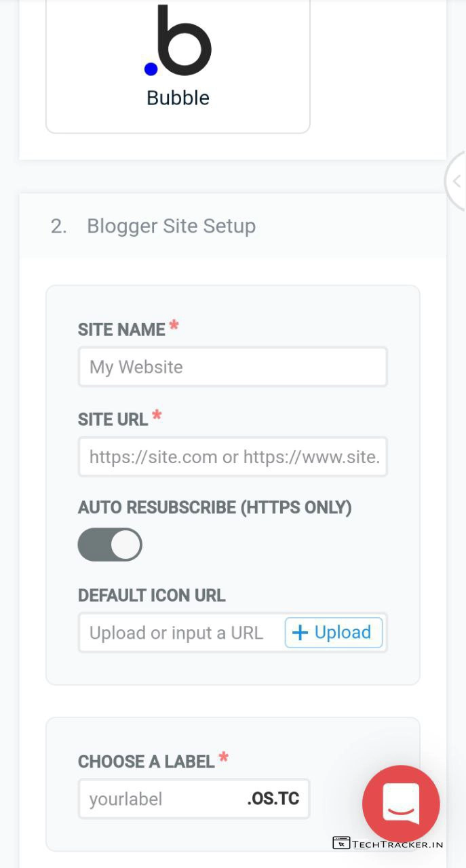Click the plus icon on Upload button

[300, 633]
